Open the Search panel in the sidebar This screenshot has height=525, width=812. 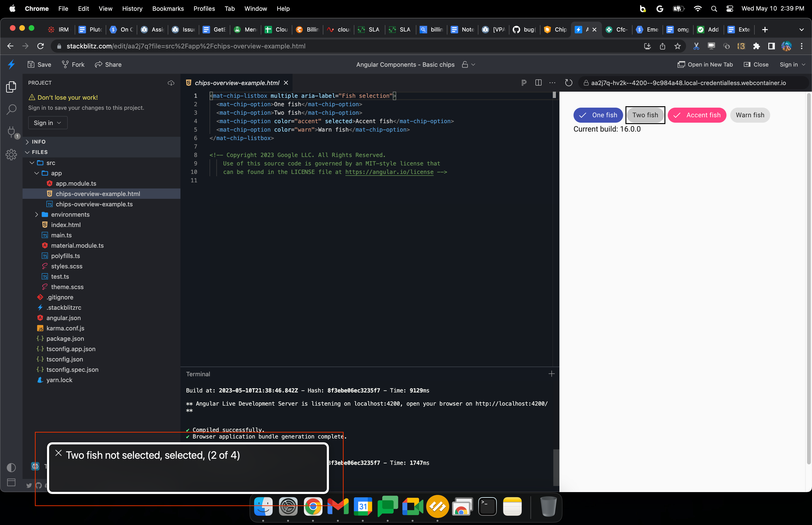click(x=11, y=110)
